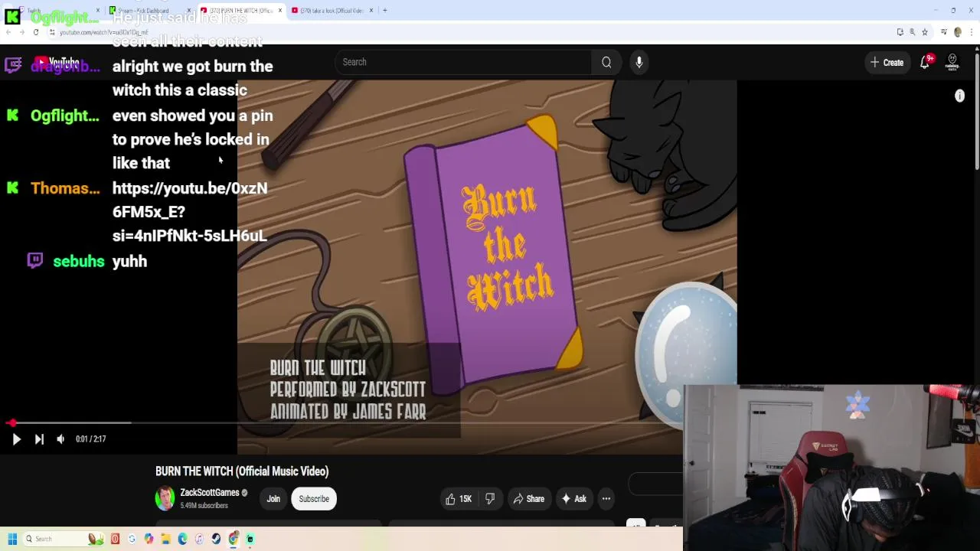This screenshot has width=980, height=551.
Task: Open Chrome three-dot menu
Action: pyautogui.click(x=972, y=32)
